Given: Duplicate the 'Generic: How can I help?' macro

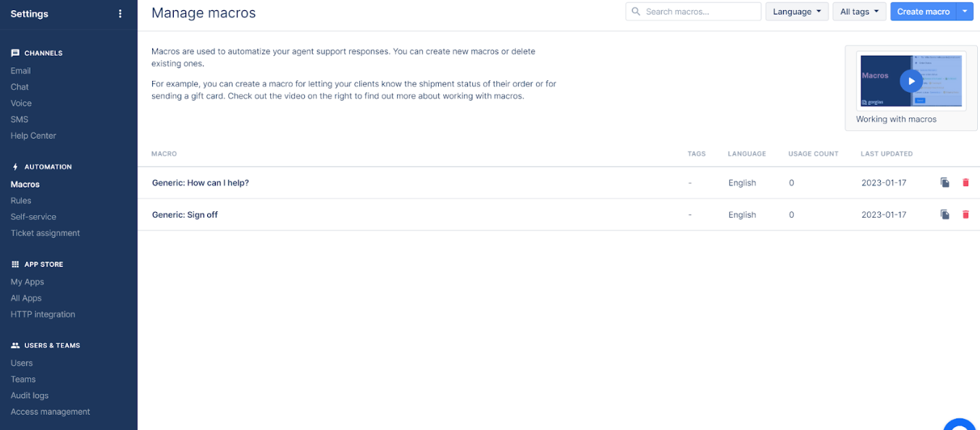Looking at the screenshot, I should 945,182.
